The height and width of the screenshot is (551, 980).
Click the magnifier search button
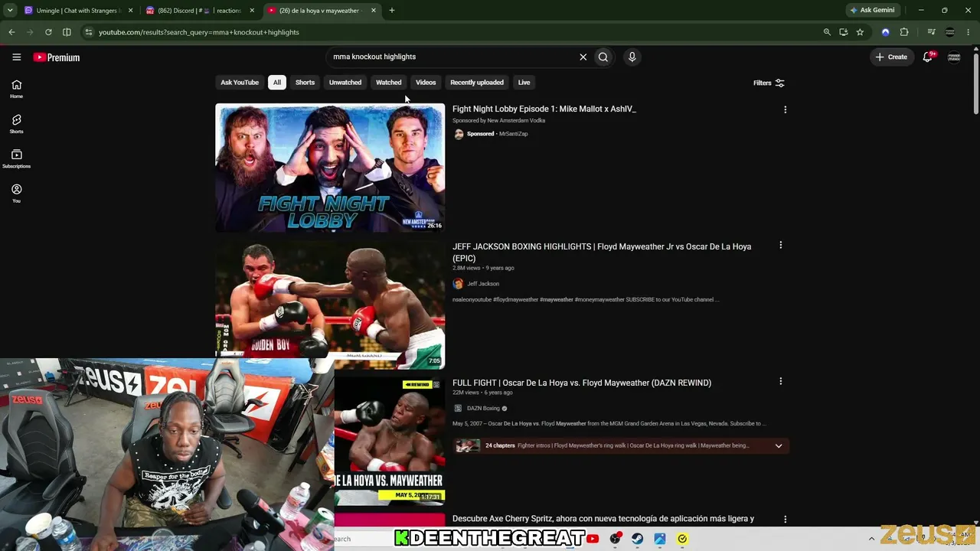(x=603, y=57)
